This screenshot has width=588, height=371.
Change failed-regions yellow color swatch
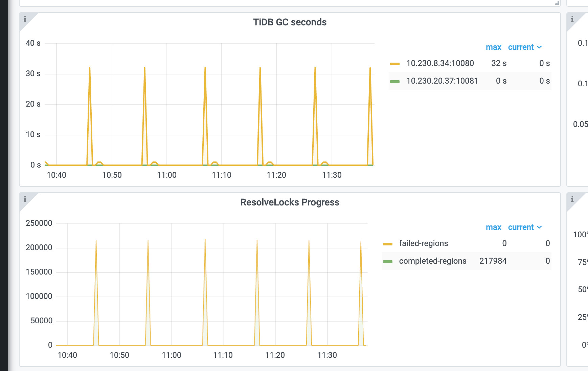[x=388, y=244]
